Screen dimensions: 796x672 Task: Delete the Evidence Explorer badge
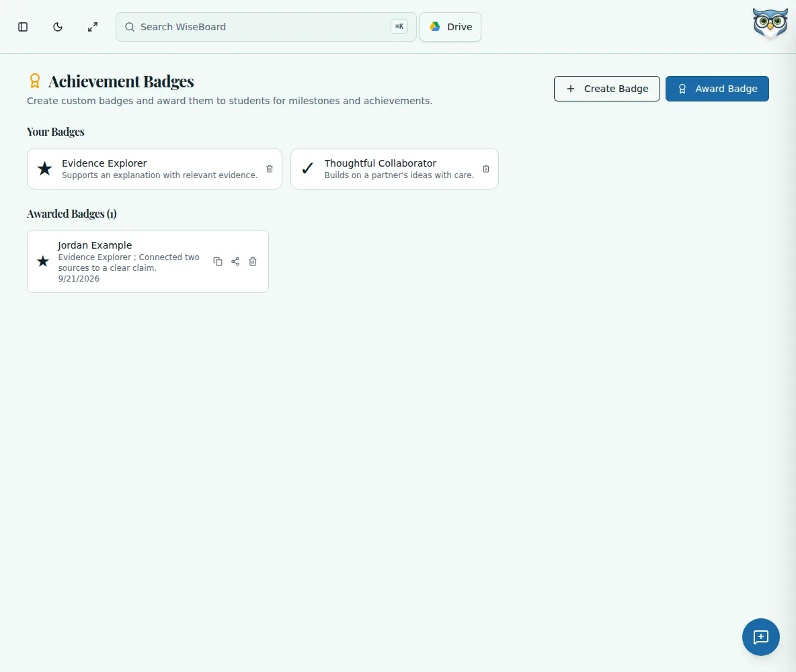pyautogui.click(x=270, y=169)
